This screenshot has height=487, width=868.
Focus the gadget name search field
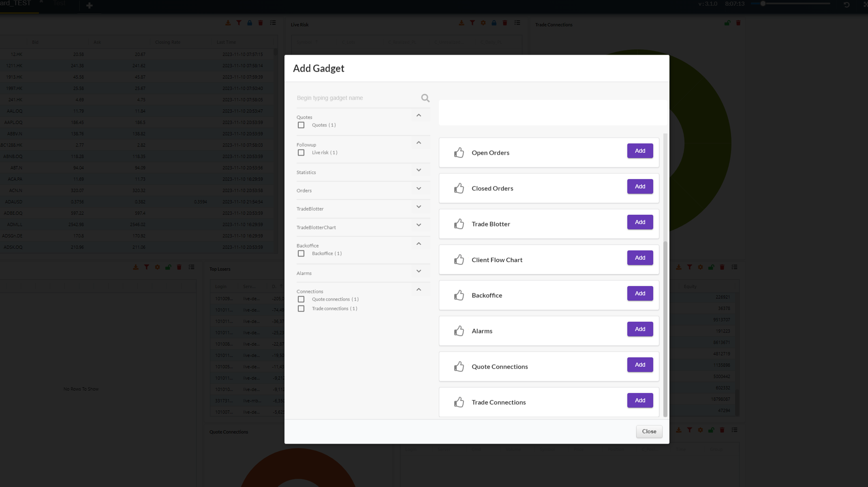pos(357,98)
